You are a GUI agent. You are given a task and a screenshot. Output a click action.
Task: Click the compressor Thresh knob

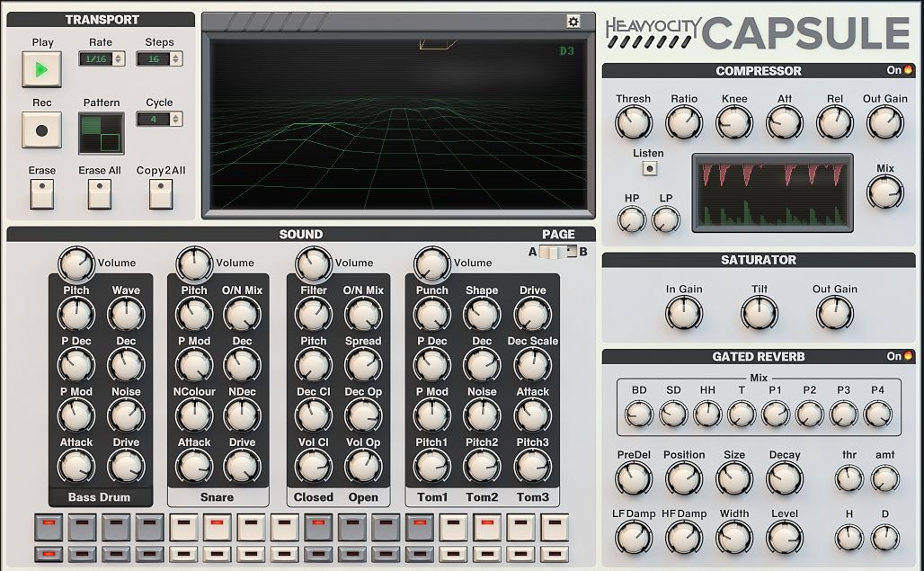tap(634, 123)
